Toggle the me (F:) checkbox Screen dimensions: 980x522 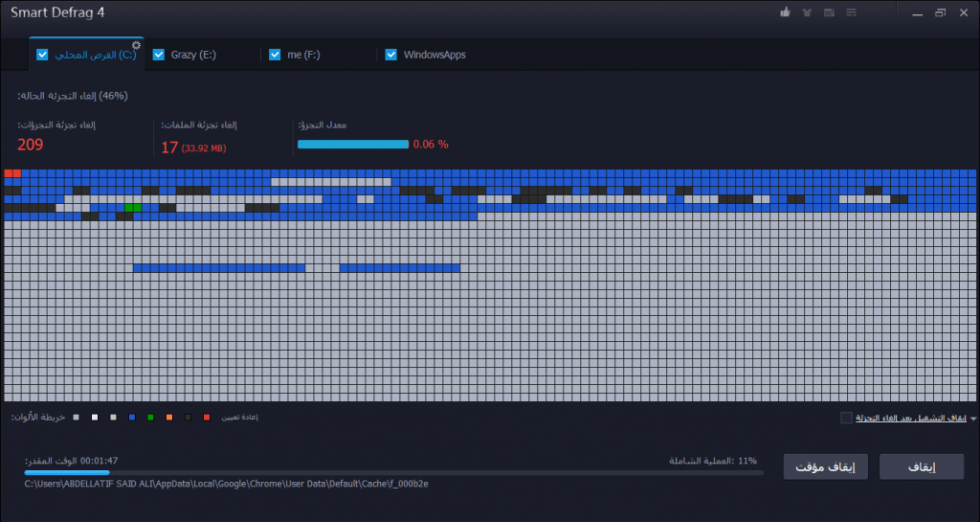pyautogui.click(x=275, y=55)
